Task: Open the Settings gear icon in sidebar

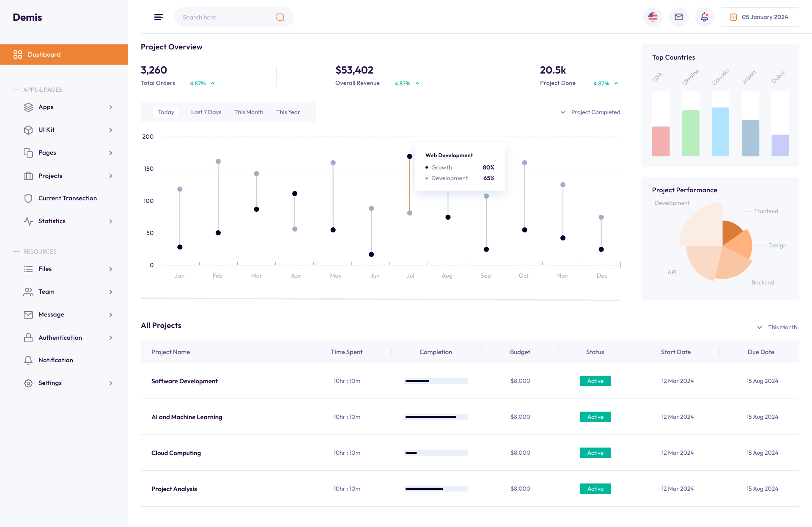Action: point(28,383)
